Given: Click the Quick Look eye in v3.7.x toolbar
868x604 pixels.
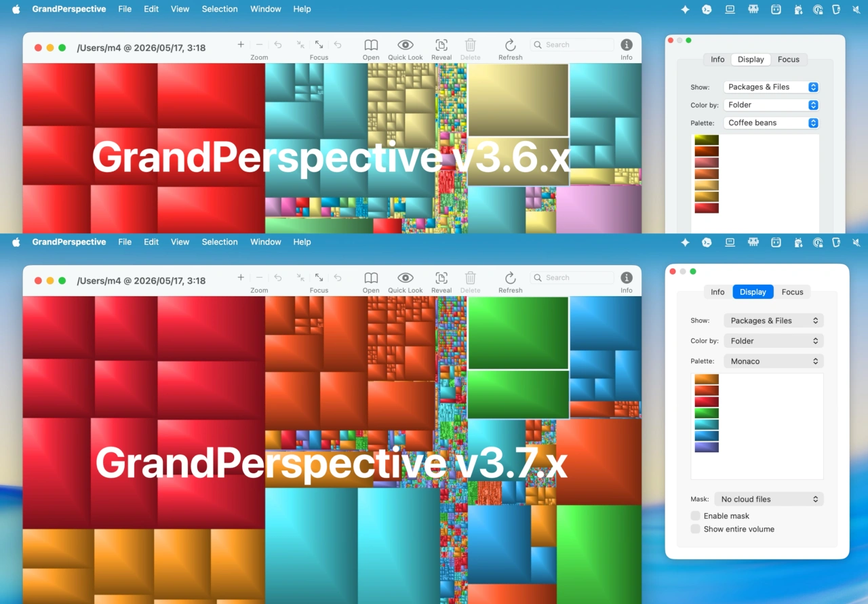Looking at the screenshot, I should pyautogui.click(x=406, y=277).
